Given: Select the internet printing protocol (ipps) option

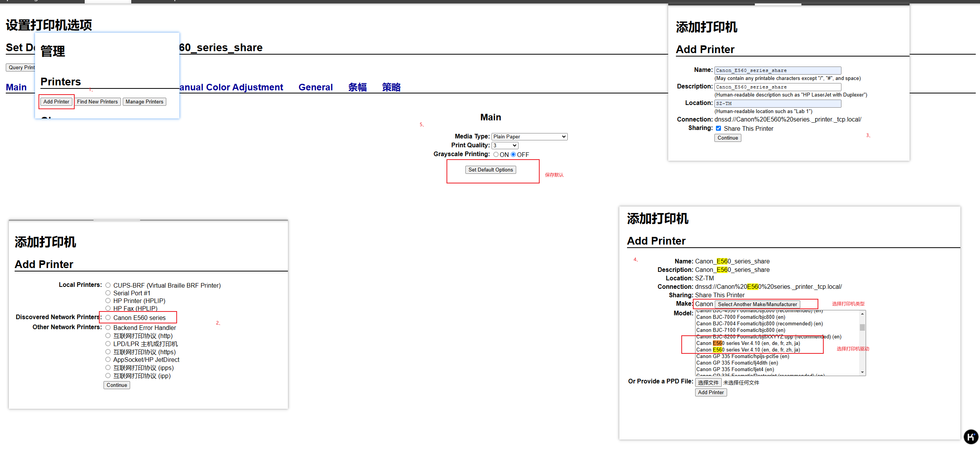Looking at the screenshot, I should (x=108, y=368).
